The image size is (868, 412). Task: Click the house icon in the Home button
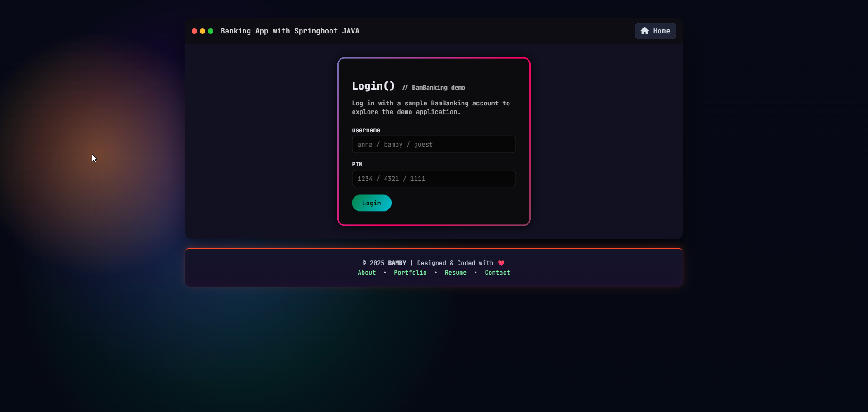click(645, 31)
